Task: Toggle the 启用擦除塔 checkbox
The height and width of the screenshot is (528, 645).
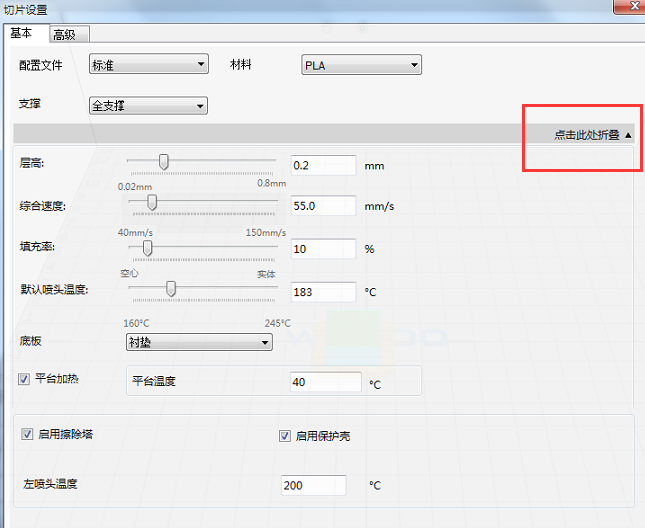Action: click(27, 435)
